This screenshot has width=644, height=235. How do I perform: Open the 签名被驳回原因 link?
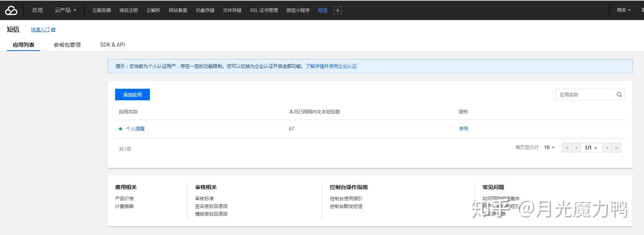pos(211,206)
